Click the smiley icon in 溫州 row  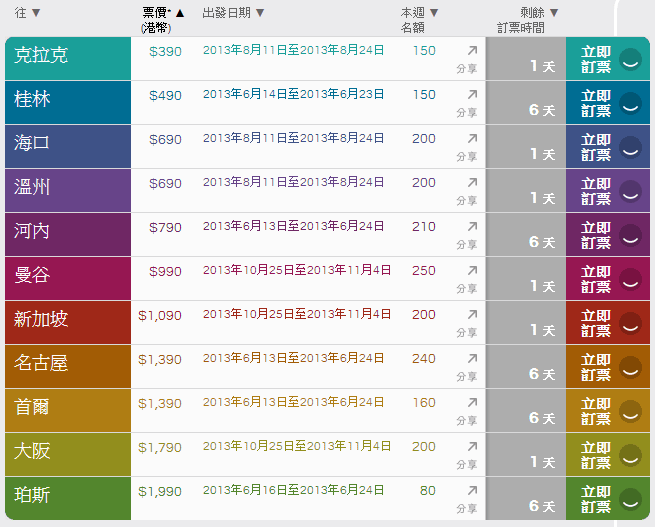click(630, 190)
